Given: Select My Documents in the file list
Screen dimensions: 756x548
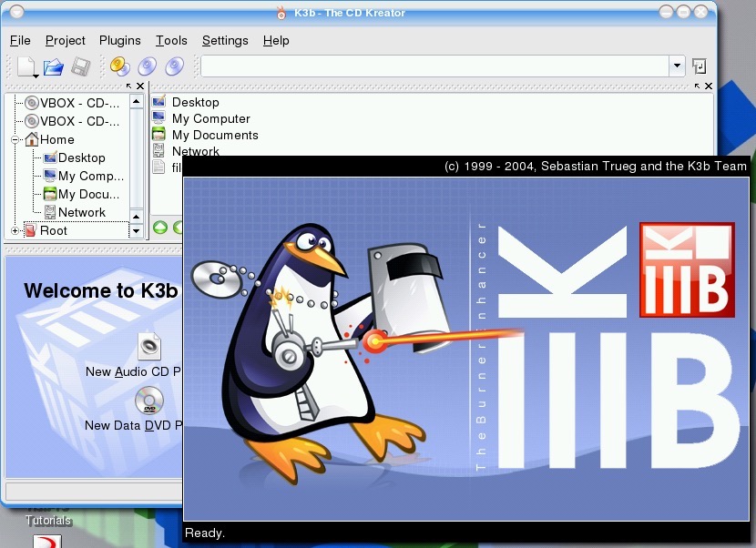Looking at the screenshot, I should tap(215, 135).
